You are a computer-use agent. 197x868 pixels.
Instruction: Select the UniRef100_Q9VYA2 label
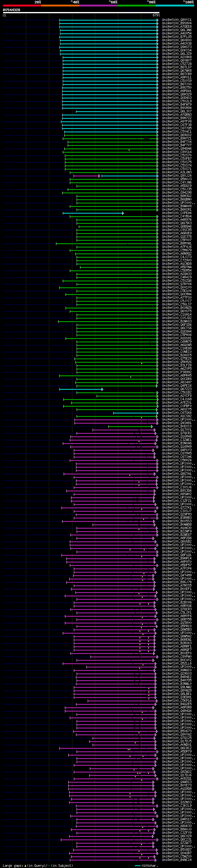tap(177, 734)
